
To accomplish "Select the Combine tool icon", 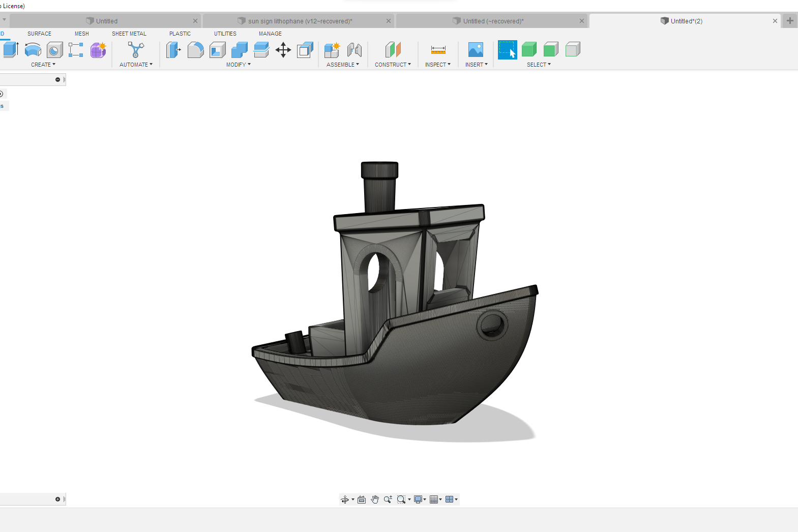I will coord(240,50).
